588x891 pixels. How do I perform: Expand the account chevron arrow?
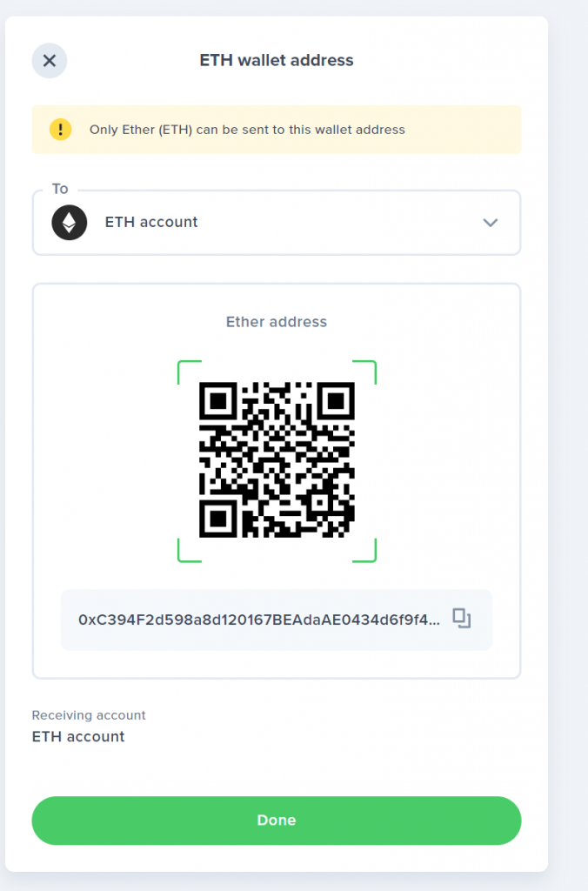pyautogui.click(x=491, y=223)
